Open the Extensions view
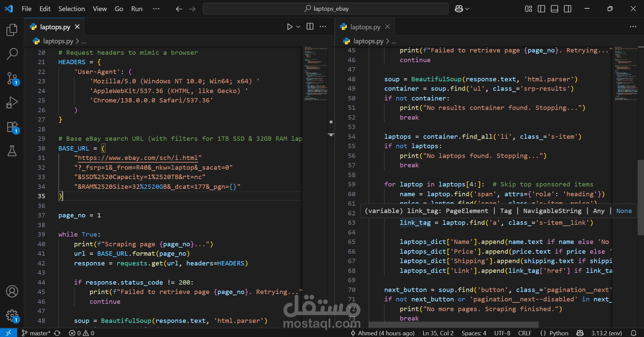The height and width of the screenshot is (337, 644). point(12,127)
